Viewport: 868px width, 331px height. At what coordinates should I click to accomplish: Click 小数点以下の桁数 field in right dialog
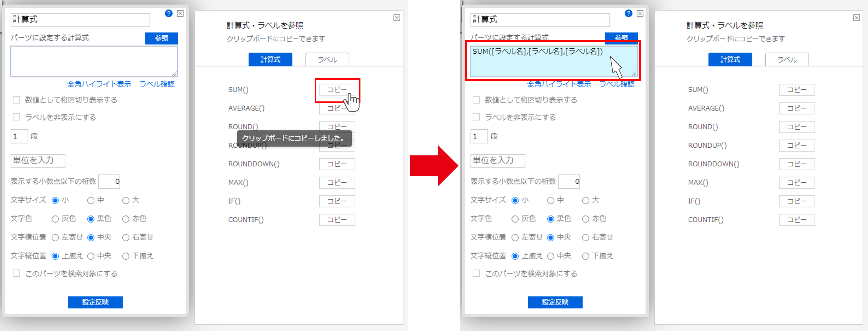569,181
